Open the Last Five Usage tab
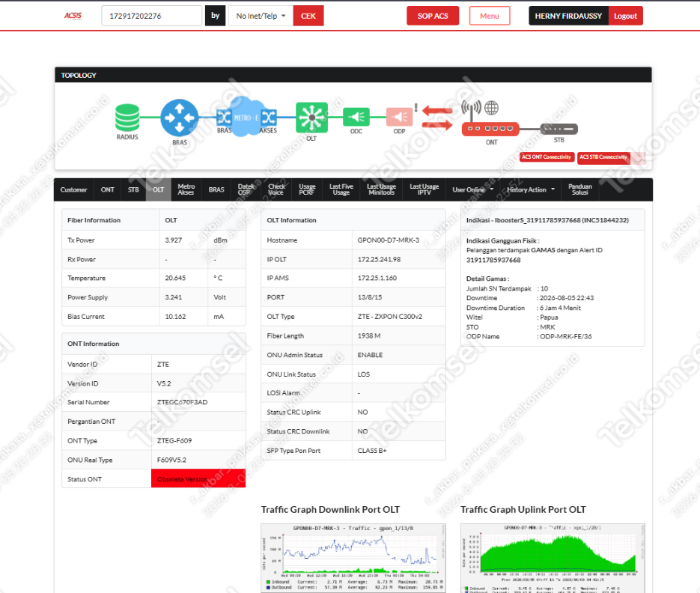This screenshot has height=593, width=700. pos(341,189)
